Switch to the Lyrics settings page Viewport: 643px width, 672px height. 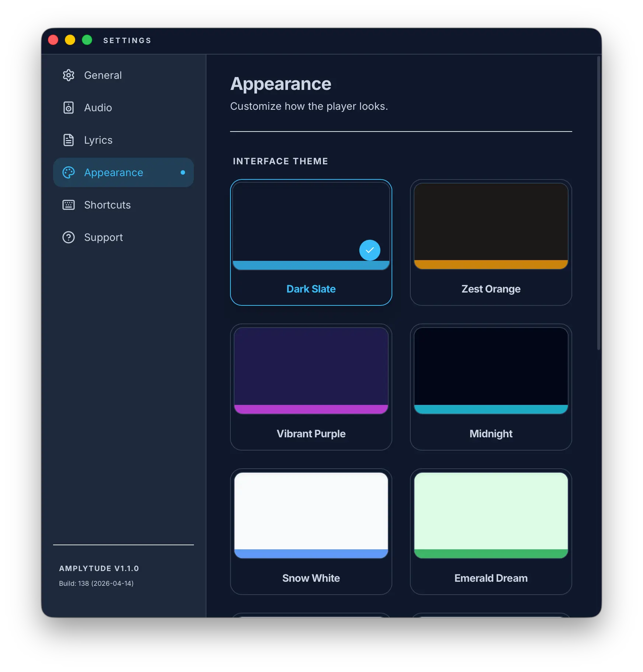tap(98, 140)
